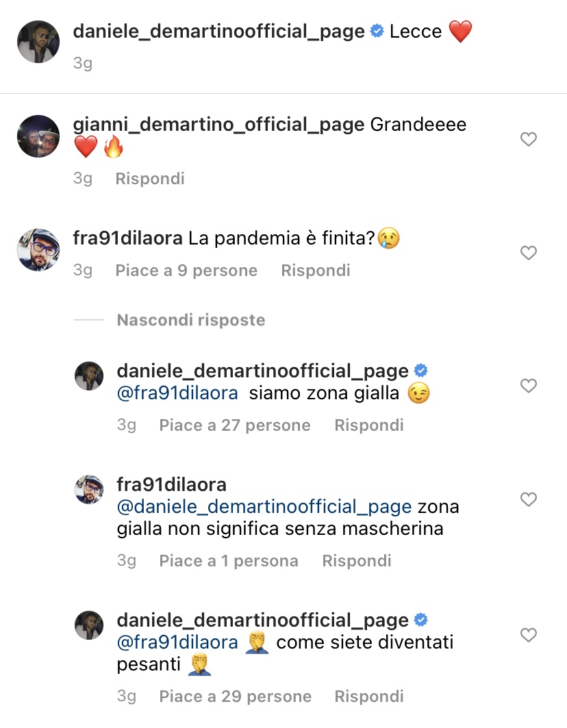Like gianni_demartino_official_page's "Grandeeee" comment

pos(528,140)
